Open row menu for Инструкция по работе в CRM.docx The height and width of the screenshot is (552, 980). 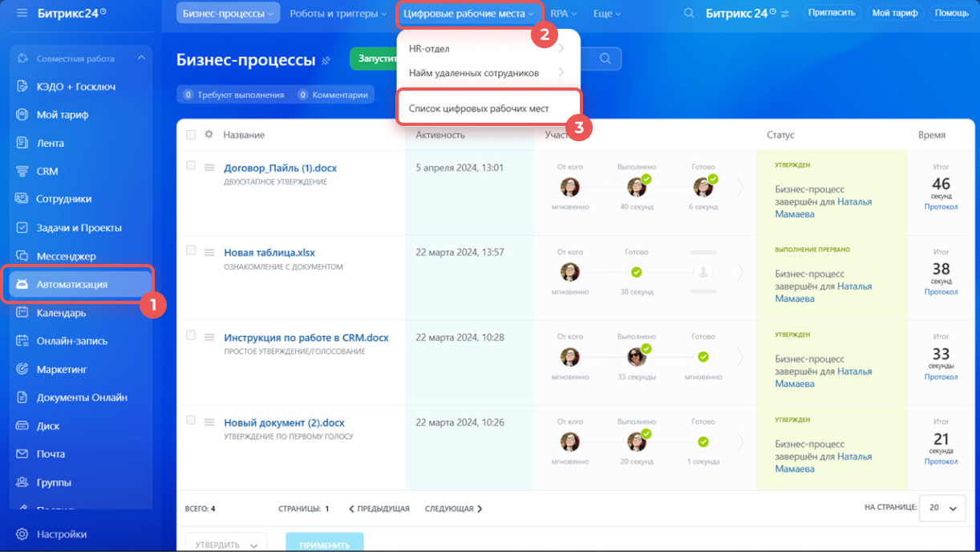pos(209,338)
